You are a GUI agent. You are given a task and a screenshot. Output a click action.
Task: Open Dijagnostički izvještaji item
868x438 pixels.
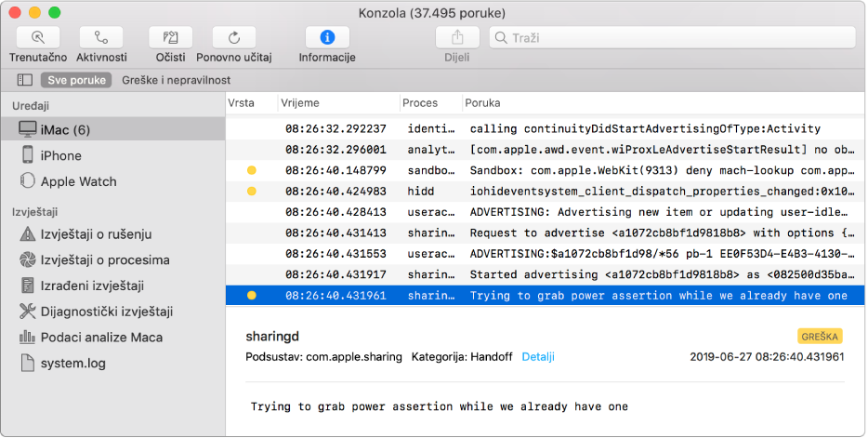pos(113,312)
